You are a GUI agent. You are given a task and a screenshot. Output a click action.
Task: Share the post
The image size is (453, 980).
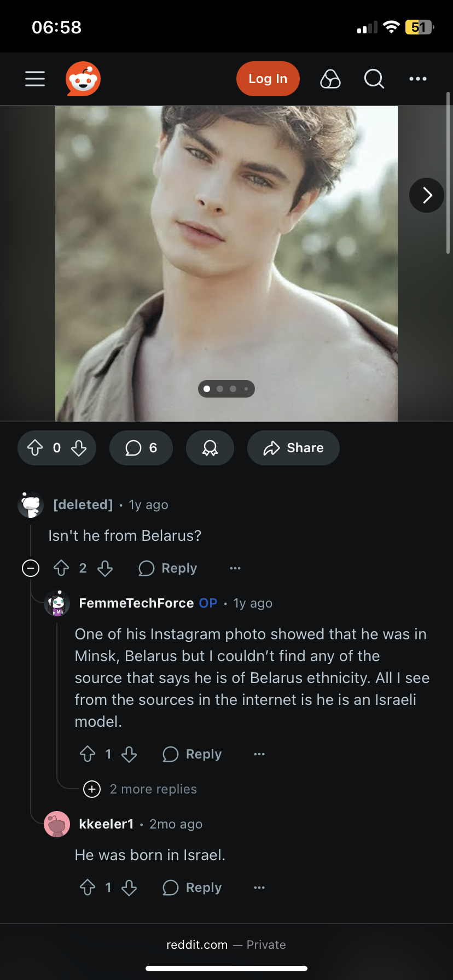tap(293, 448)
